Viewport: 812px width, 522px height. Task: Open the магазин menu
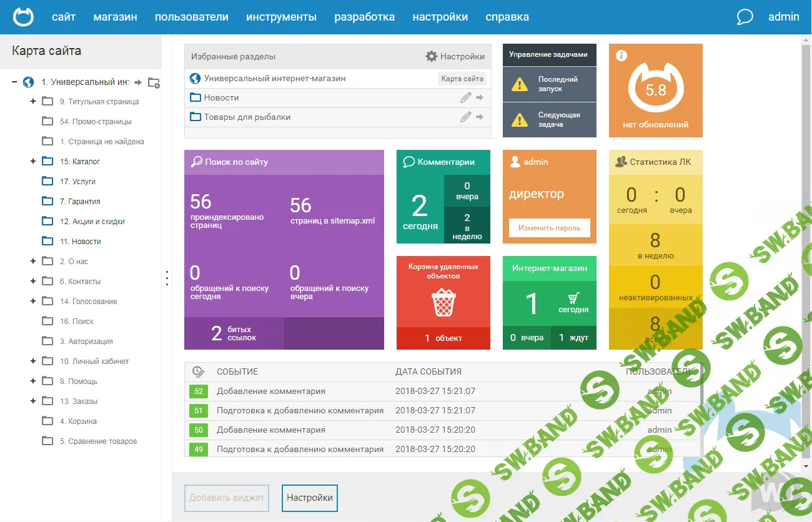pyautogui.click(x=115, y=17)
